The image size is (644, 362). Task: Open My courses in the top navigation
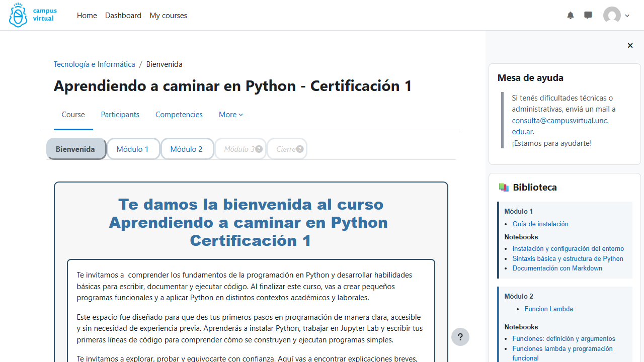[168, 16]
